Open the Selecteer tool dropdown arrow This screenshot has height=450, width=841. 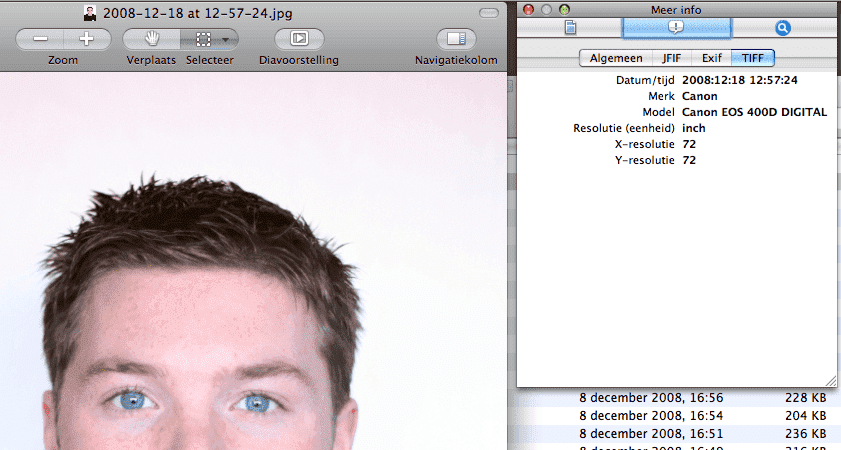pos(226,39)
